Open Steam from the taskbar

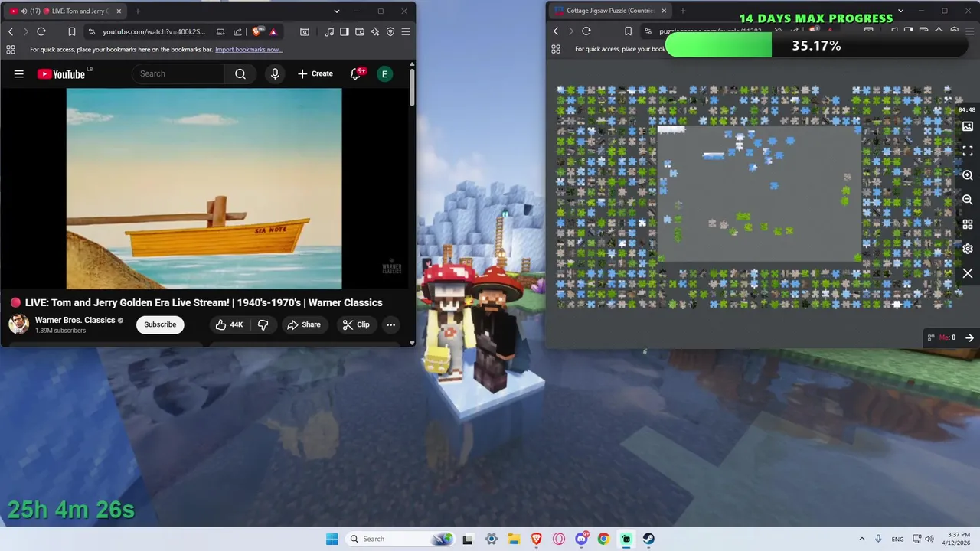648,539
